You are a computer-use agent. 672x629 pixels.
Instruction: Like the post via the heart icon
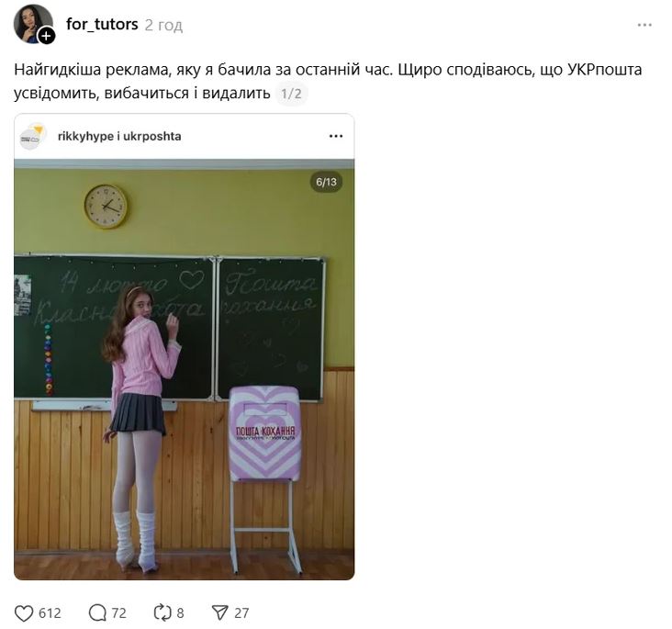click(24, 612)
